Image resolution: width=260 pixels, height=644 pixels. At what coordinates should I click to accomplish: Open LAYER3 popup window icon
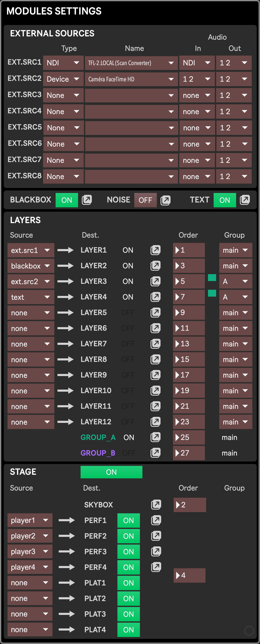pyautogui.click(x=155, y=281)
